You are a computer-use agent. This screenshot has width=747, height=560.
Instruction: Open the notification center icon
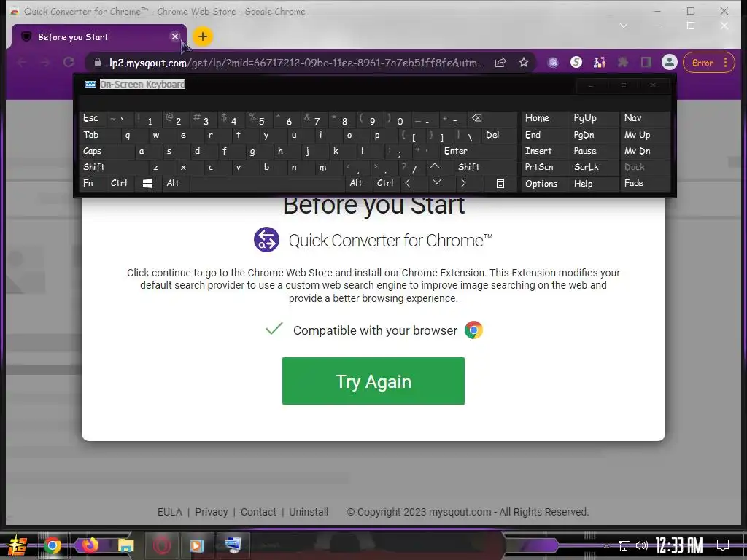(x=723, y=545)
